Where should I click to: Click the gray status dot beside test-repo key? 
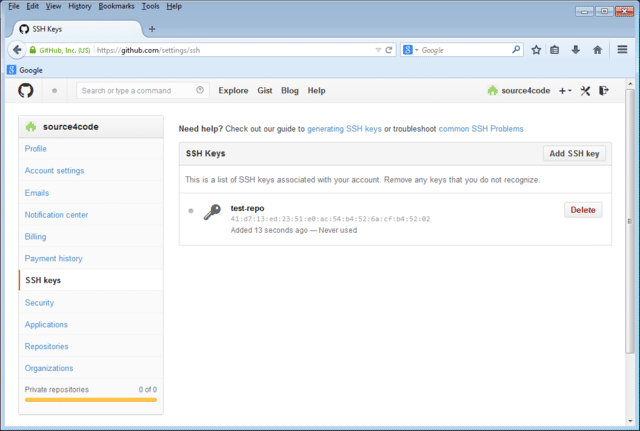[191, 211]
